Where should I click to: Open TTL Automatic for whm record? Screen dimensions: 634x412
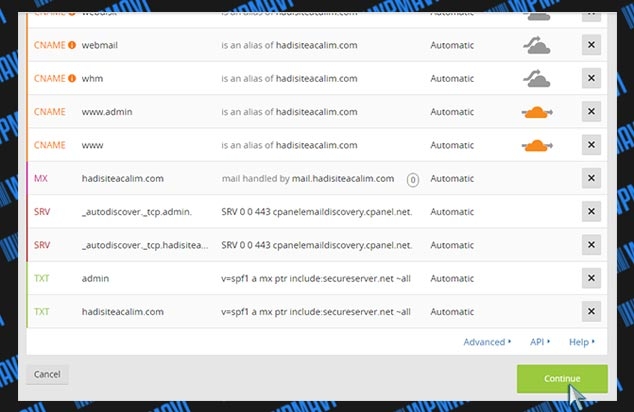point(452,78)
